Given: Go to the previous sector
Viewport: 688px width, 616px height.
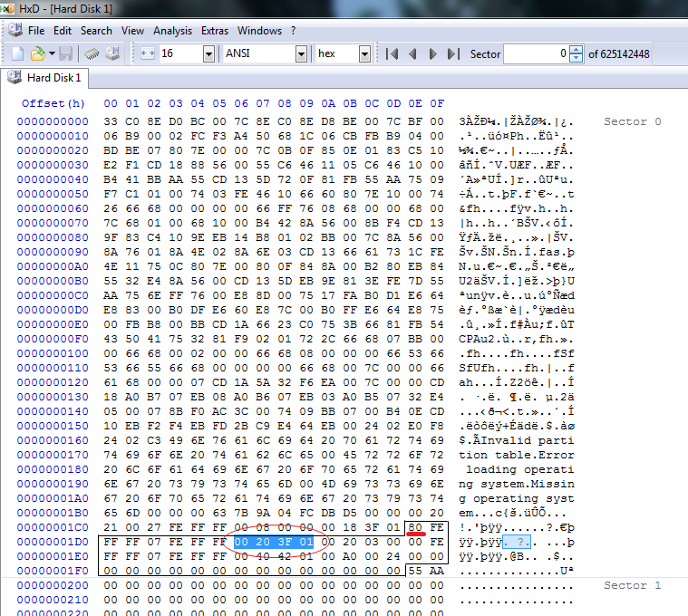Looking at the screenshot, I should point(412,54).
